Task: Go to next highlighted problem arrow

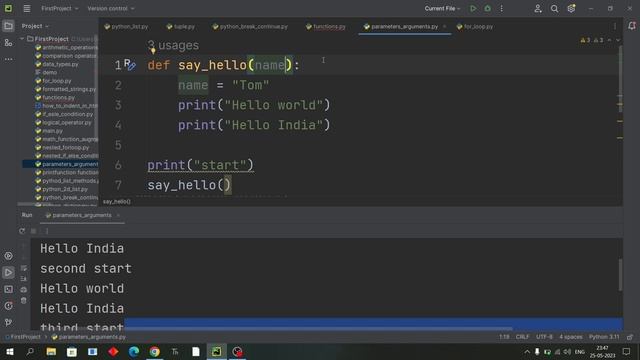Action: pos(618,40)
